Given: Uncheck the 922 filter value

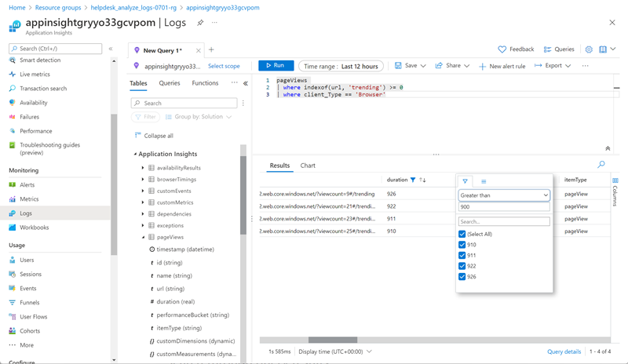Looking at the screenshot, I should 462,266.
